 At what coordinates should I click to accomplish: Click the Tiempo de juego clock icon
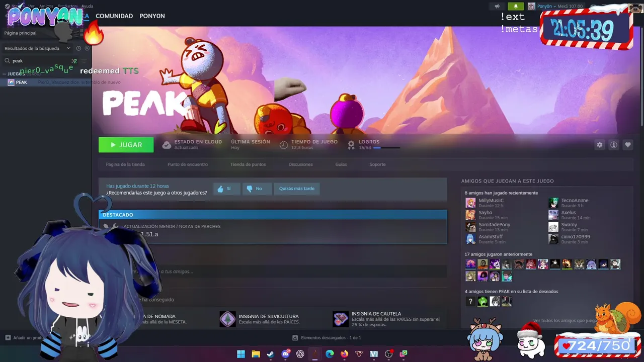[284, 145]
